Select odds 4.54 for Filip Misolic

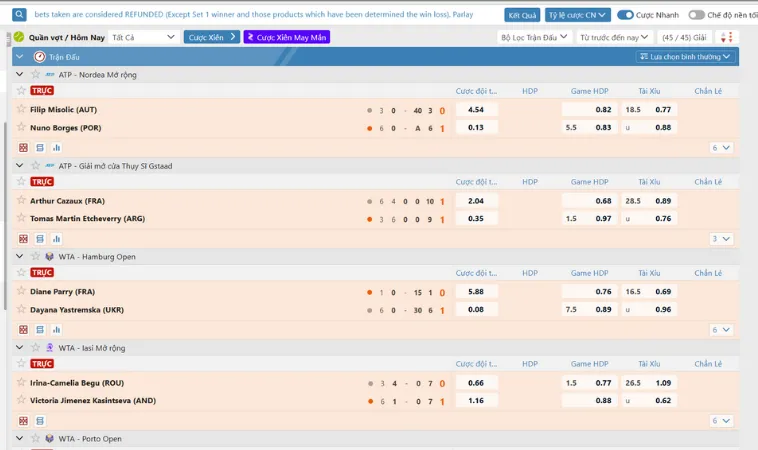pyautogui.click(x=476, y=110)
